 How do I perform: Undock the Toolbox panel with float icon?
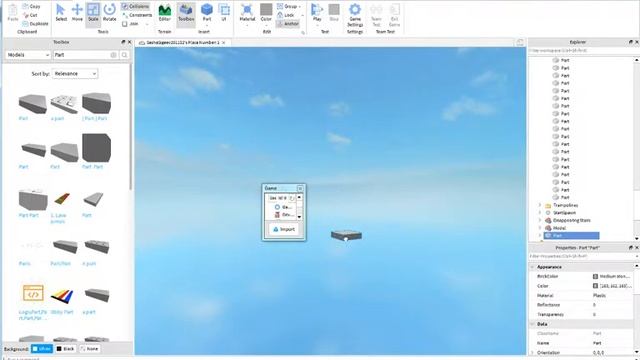[123, 42]
